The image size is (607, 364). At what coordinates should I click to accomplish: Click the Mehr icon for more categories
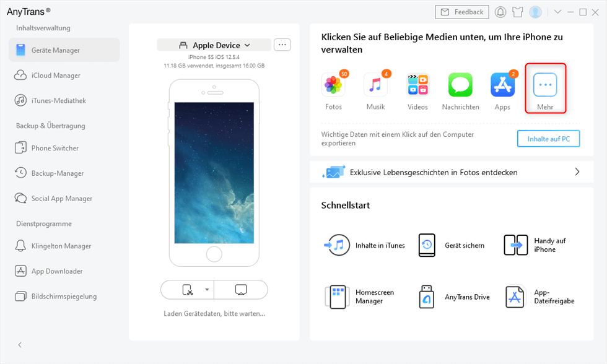point(545,85)
